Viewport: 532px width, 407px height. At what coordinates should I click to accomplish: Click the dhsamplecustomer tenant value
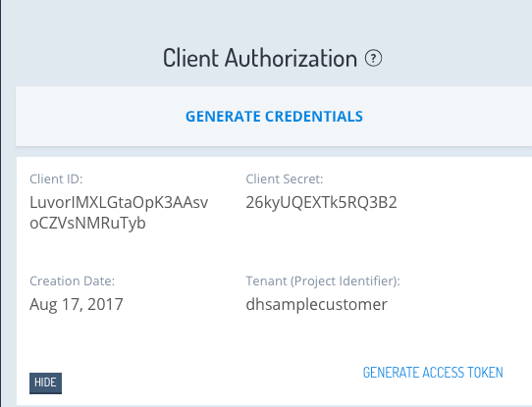click(x=316, y=304)
